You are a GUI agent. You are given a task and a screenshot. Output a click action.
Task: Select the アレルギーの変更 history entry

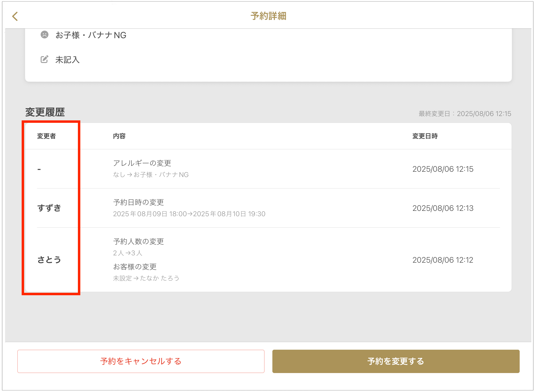(142, 163)
